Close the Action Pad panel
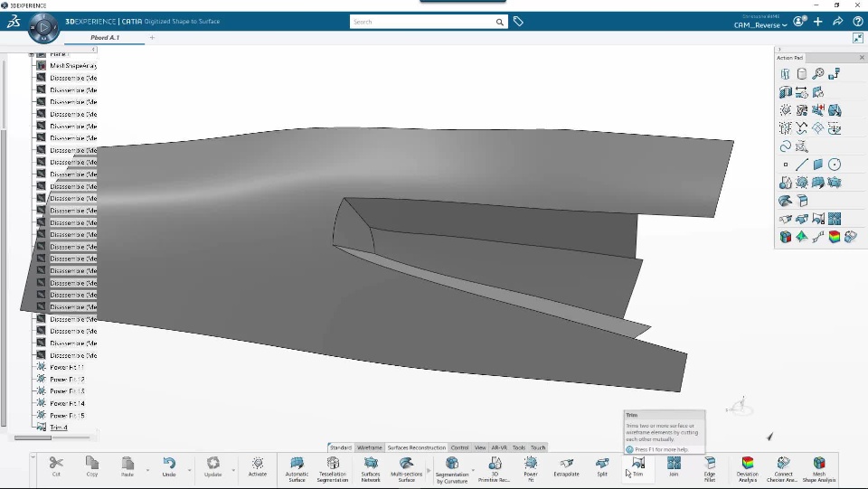 tap(862, 58)
